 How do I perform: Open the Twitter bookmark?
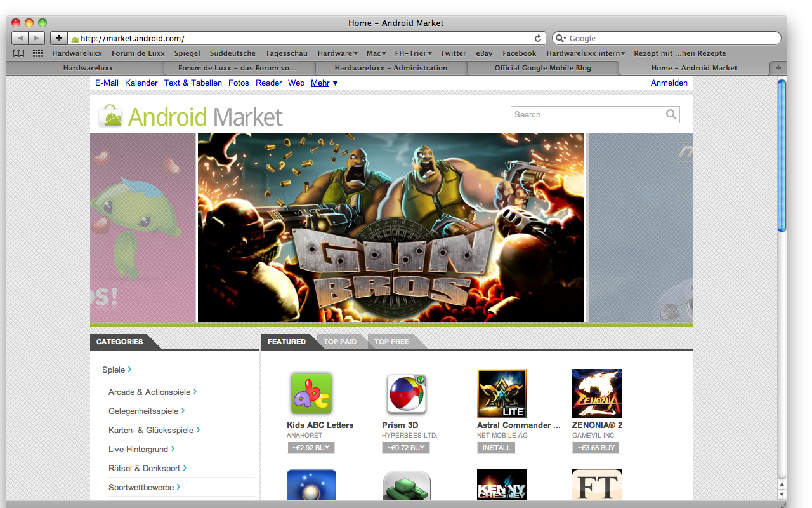pos(454,53)
